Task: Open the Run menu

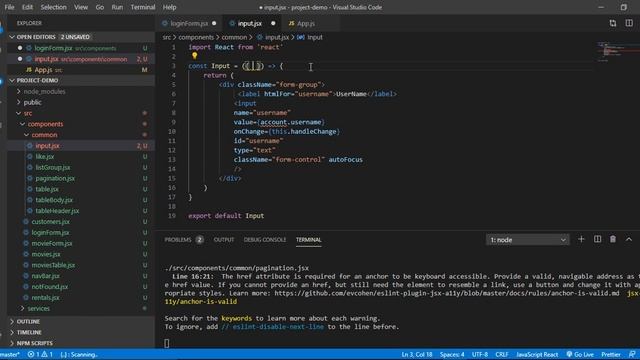Action: 117,7
